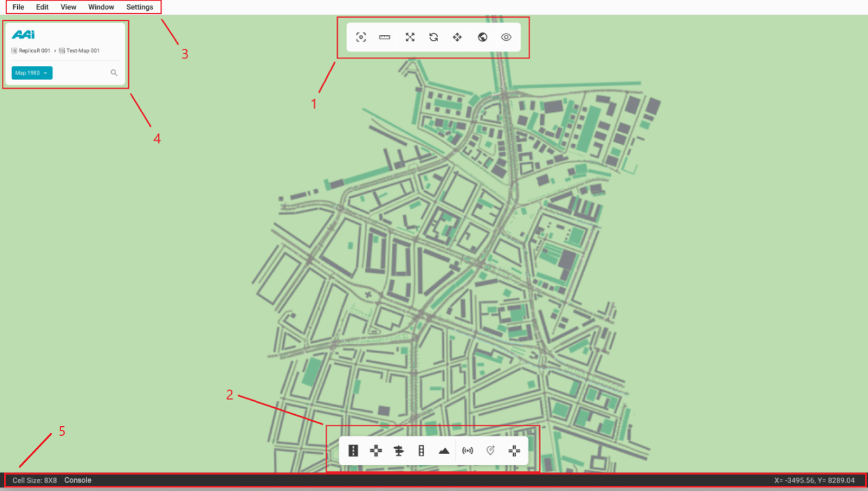This screenshot has height=491, width=868.
Task: Click the globe icon in top toolbar
Action: tap(483, 37)
